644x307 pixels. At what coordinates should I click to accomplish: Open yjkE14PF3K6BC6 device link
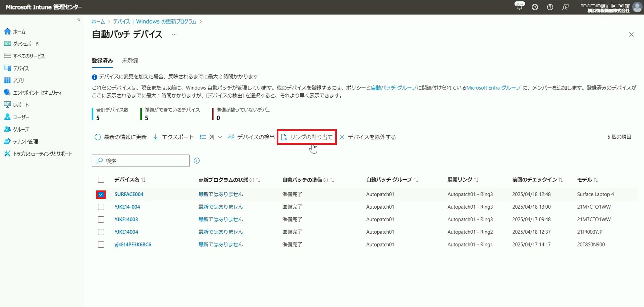(x=133, y=245)
